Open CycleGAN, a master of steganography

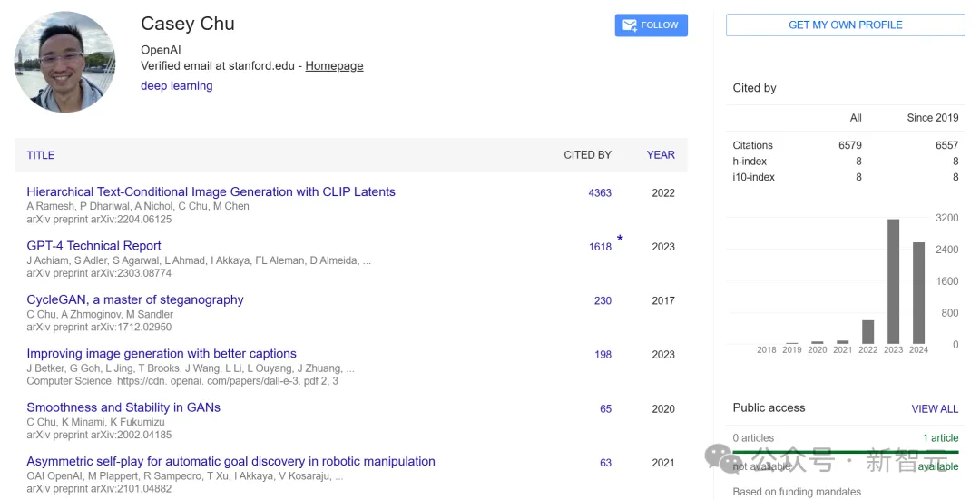(135, 300)
